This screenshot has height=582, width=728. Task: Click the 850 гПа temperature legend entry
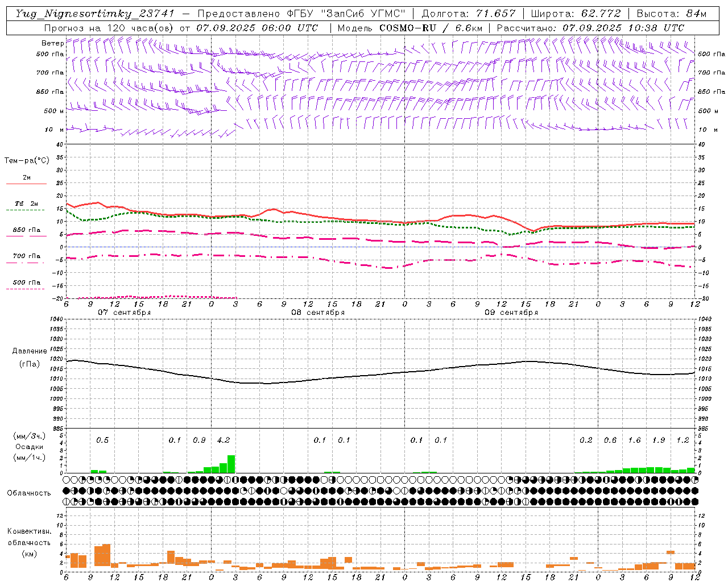click(x=27, y=230)
